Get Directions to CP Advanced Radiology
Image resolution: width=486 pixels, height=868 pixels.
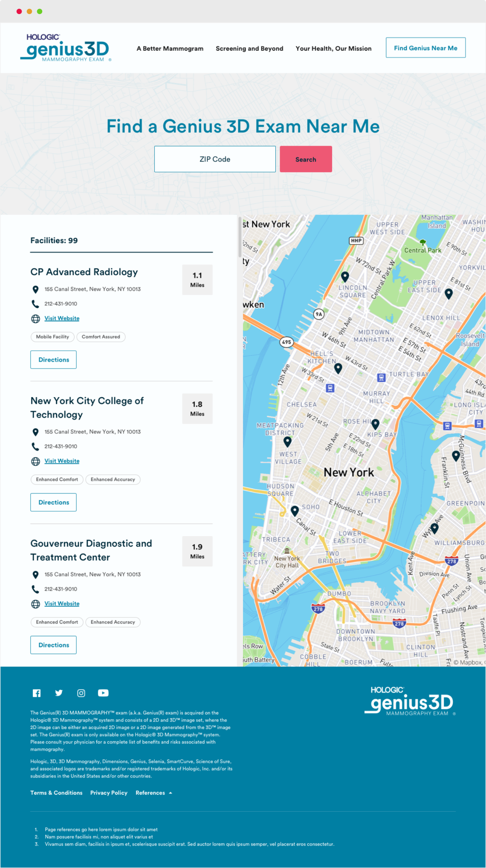click(x=54, y=360)
